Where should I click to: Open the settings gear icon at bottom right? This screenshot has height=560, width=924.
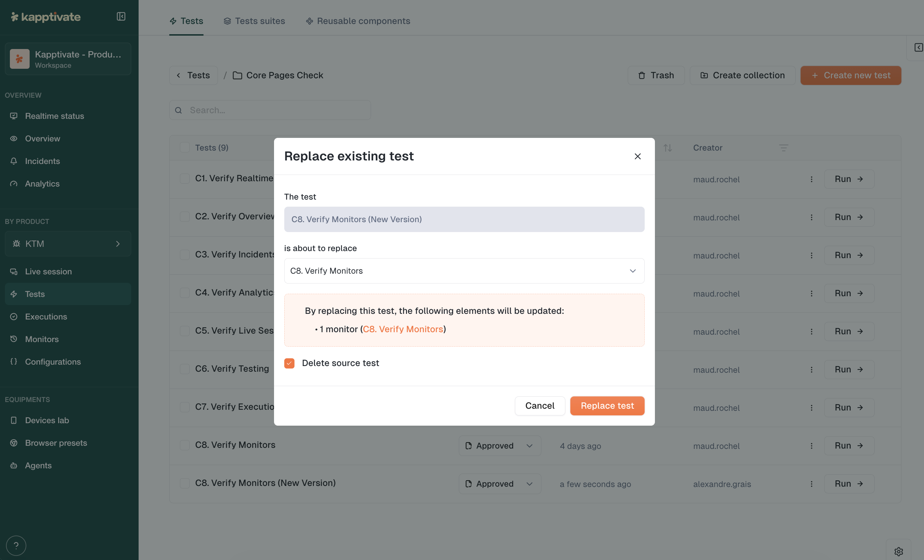(899, 552)
